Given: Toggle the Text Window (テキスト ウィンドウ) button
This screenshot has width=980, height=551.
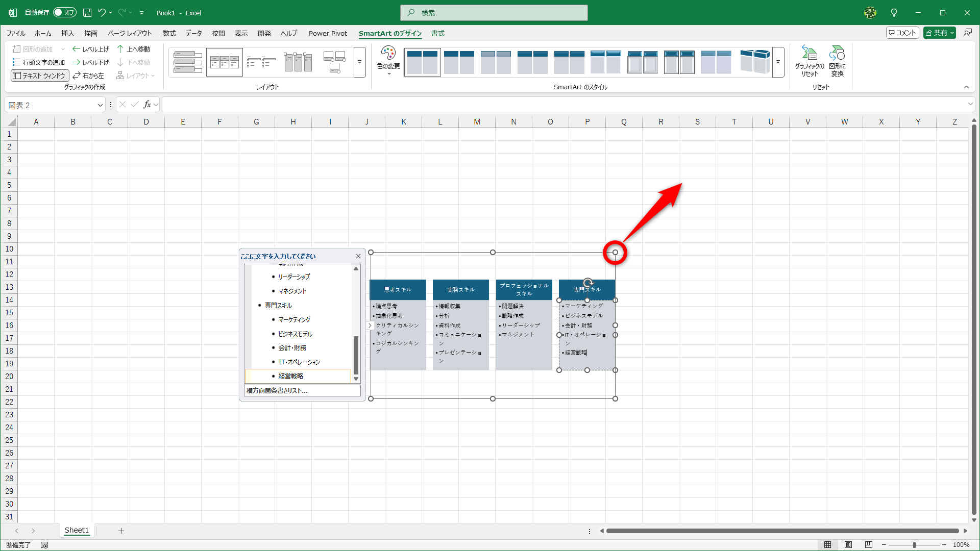Looking at the screenshot, I should (x=40, y=76).
